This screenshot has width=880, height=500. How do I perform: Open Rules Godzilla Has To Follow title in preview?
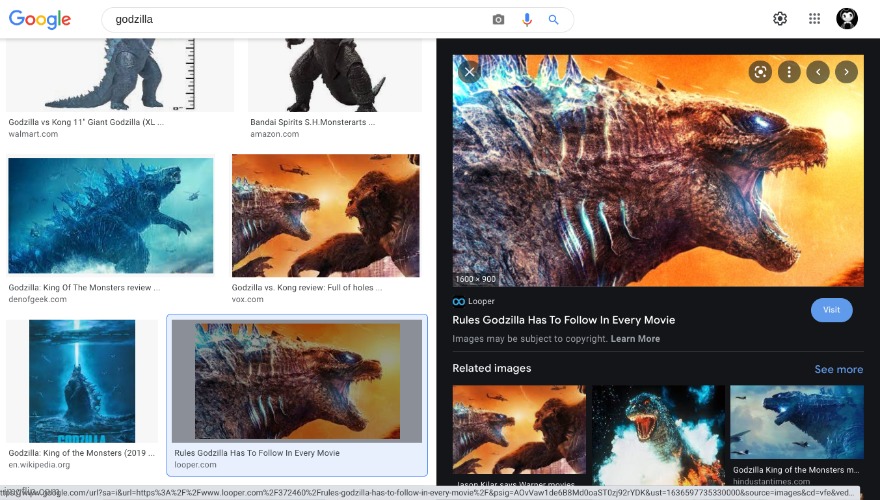(x=563, y=320)
